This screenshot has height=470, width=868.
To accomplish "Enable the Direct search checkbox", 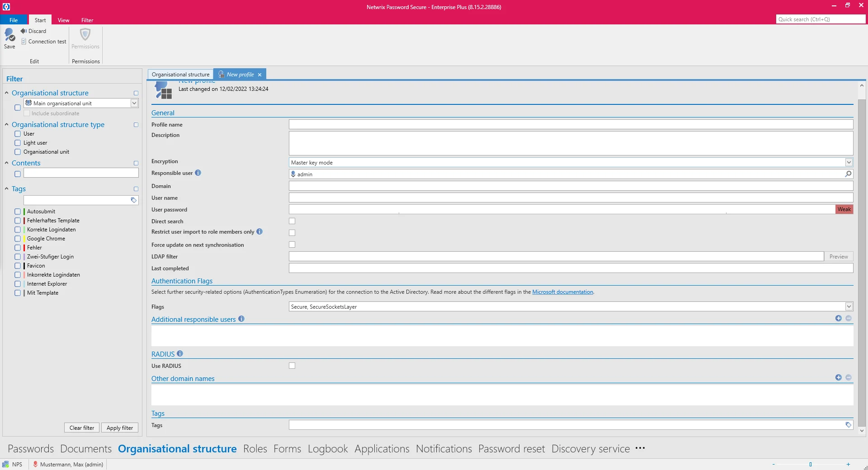I will tap(292, 221).
